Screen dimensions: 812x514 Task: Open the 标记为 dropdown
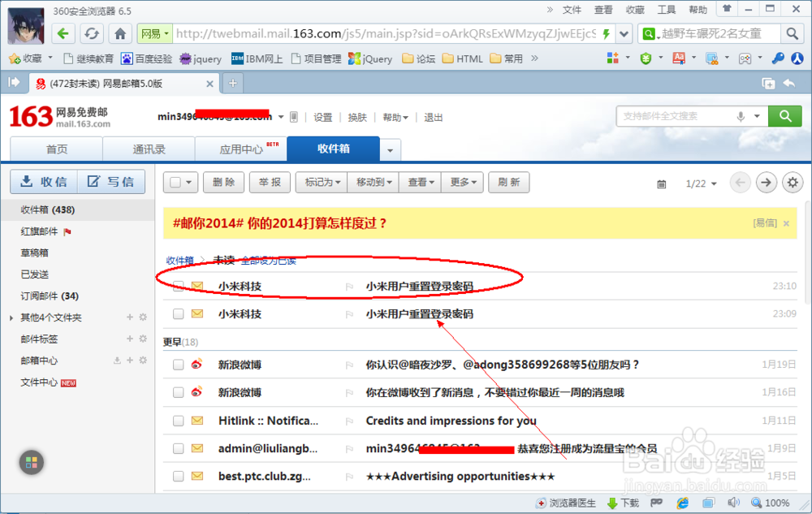pyautogui.click(x=322, y=182)
